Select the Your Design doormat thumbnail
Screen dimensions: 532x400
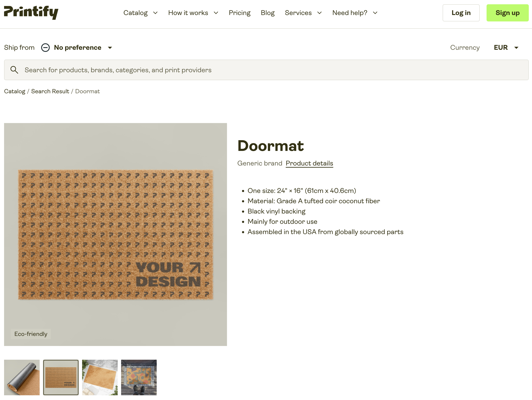tap(61, 377)
